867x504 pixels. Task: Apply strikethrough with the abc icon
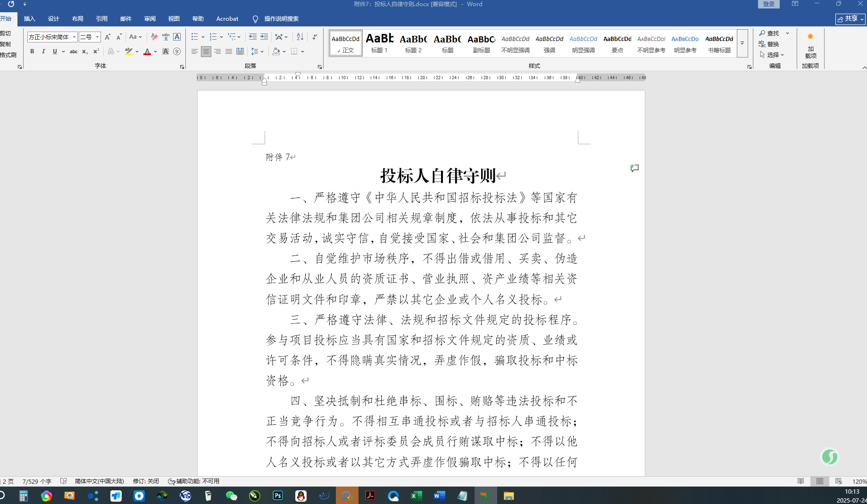74,51
